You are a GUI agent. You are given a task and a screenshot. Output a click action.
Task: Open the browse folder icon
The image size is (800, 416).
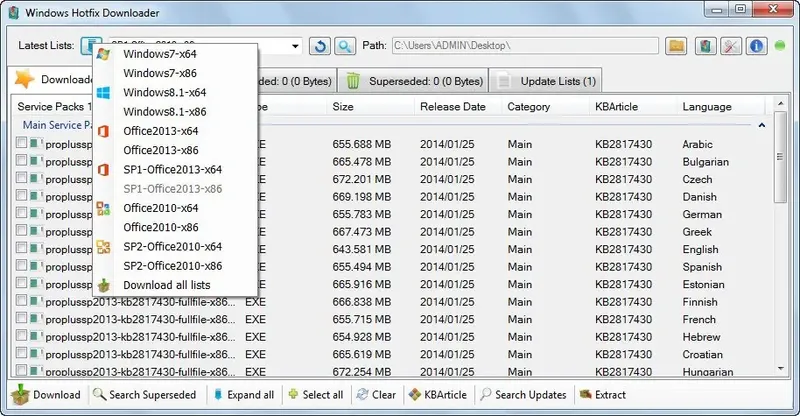(x=676, y=46)
